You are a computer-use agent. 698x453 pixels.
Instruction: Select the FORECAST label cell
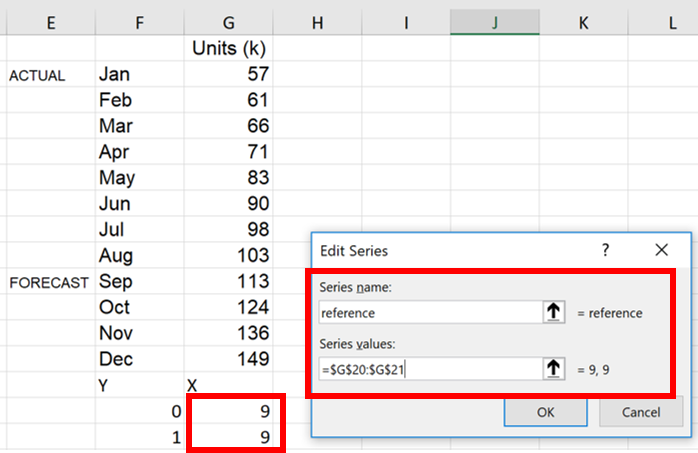pyautogui.click(x=51, y=281)
